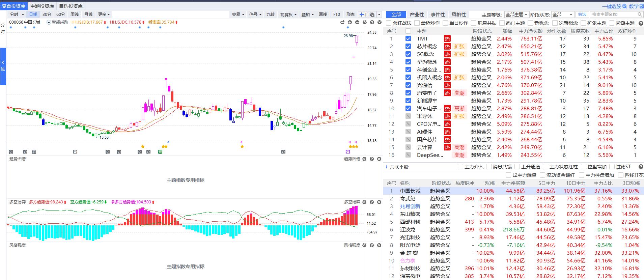Select the 风格性 theme category tab
Screen dimensions: 644x280
pos(458,15)
